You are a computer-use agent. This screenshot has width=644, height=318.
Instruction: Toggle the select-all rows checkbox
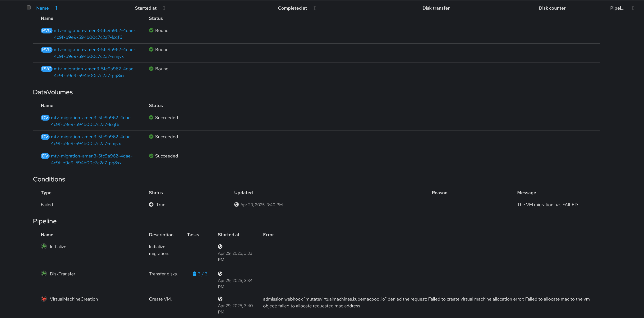[29, 8]
